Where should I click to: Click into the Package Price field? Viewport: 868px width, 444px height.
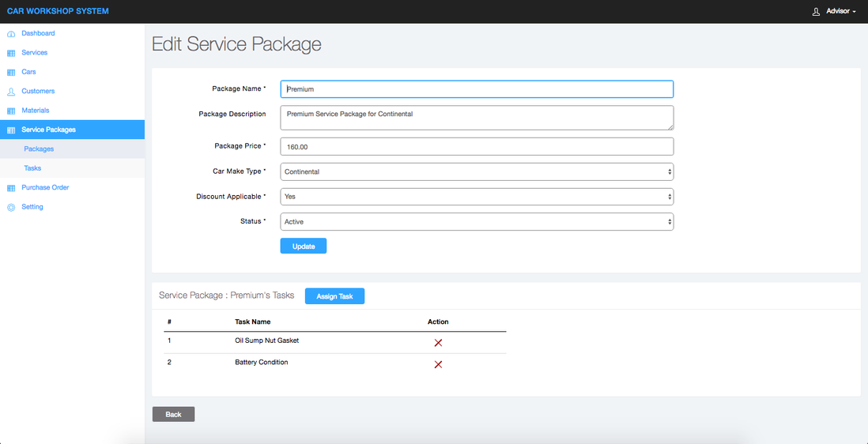[x=477, y=147]
